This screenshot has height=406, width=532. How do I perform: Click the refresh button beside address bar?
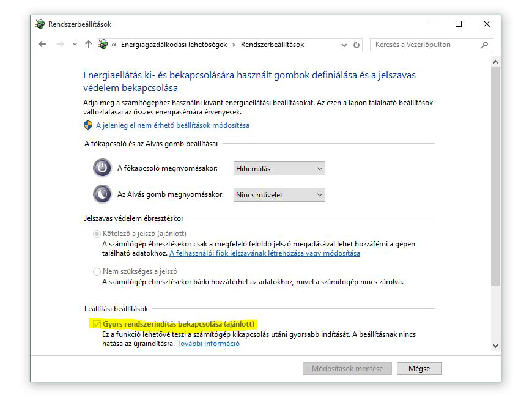tap(357, 45)
